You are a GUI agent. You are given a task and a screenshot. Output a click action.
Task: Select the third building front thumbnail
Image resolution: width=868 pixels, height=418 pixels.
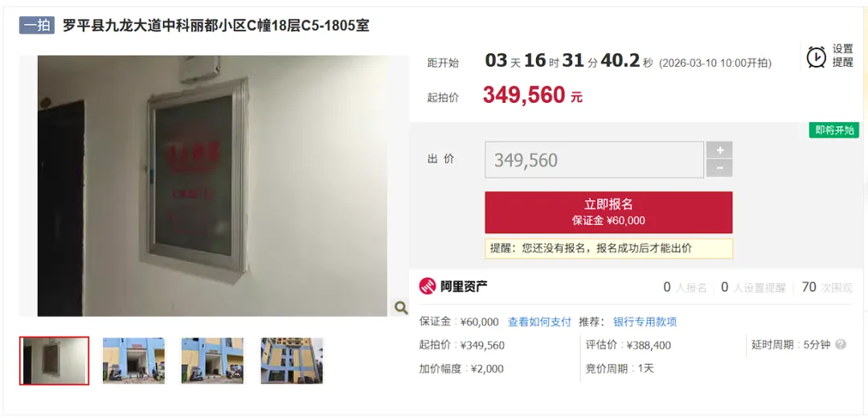point(212,360)
